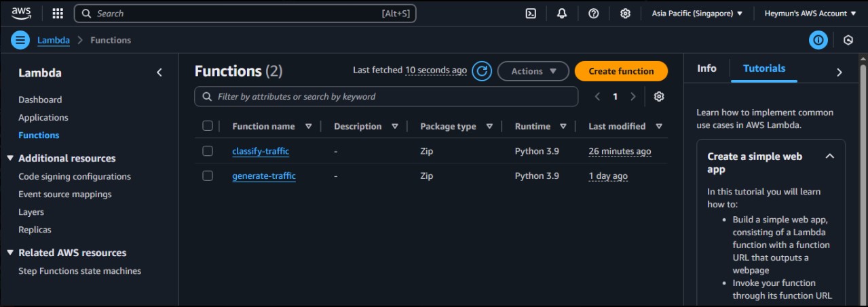The image size is (868, 307).
Task: Select all functions checkbox in header
Action: click(208, 126)
